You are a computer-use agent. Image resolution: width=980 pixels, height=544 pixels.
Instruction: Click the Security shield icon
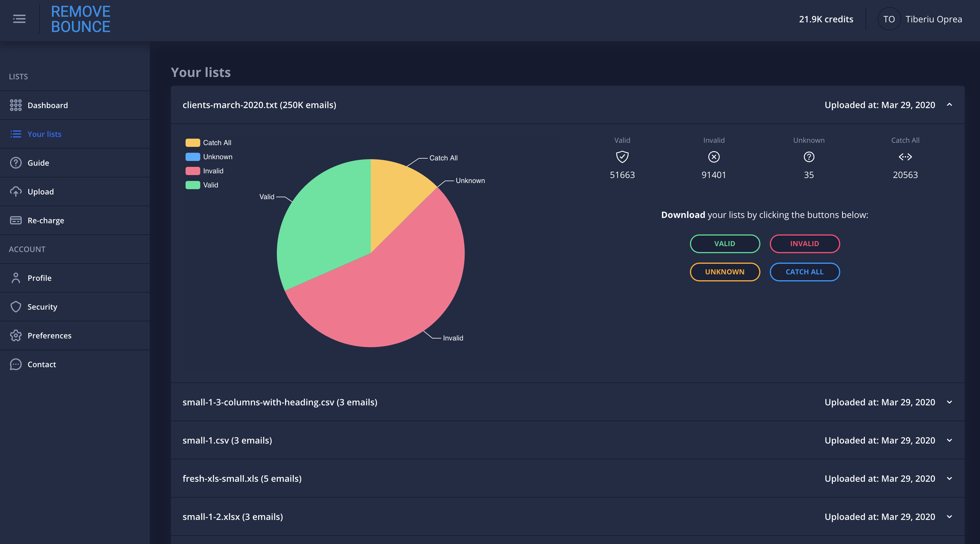(x=16, y=307)
